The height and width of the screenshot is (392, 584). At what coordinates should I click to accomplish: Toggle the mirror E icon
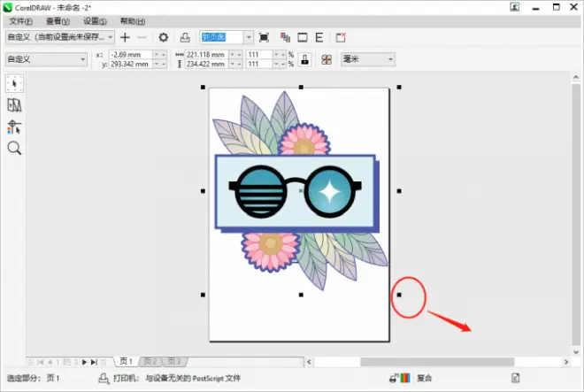pyautogui.click(x=319, y=37)
